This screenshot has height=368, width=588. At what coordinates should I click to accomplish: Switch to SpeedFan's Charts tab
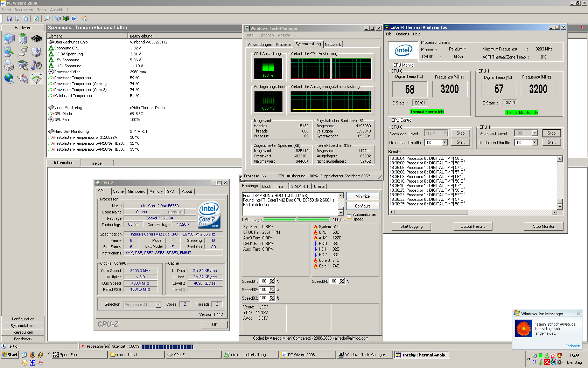point(319,186)
